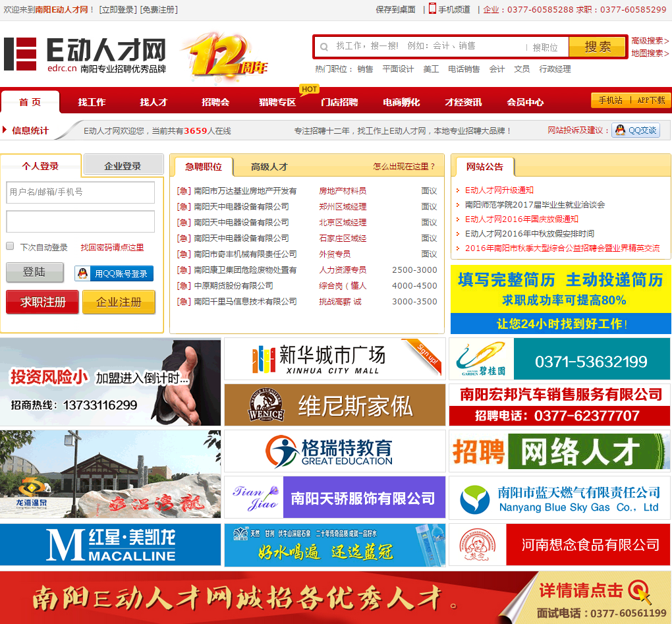This screenshot has width=672, height=624.
Task: Click the 免费注册 link at top
Action: 159,9
